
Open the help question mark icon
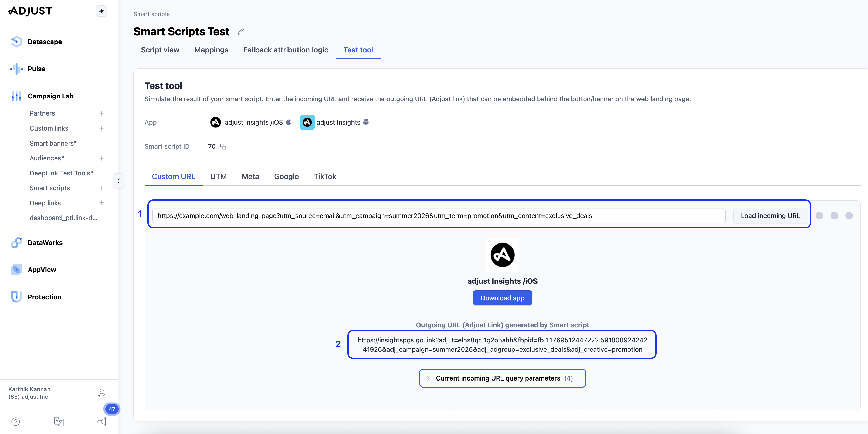[x=16, y=422]
